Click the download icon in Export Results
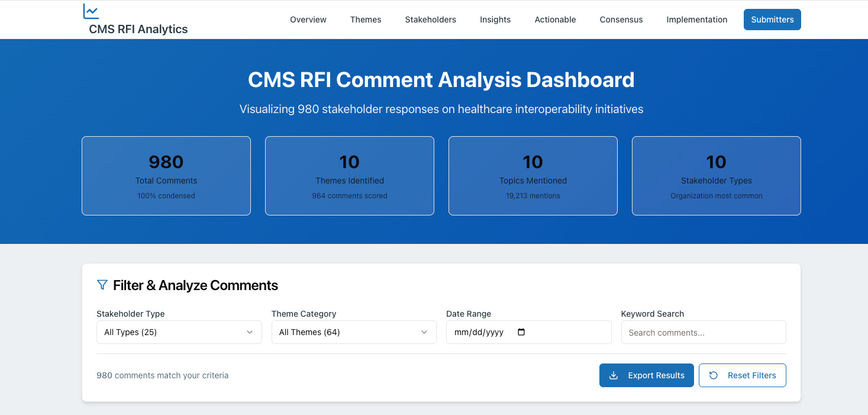This screenshot has height=415, width=868. [x=614, y=375]
